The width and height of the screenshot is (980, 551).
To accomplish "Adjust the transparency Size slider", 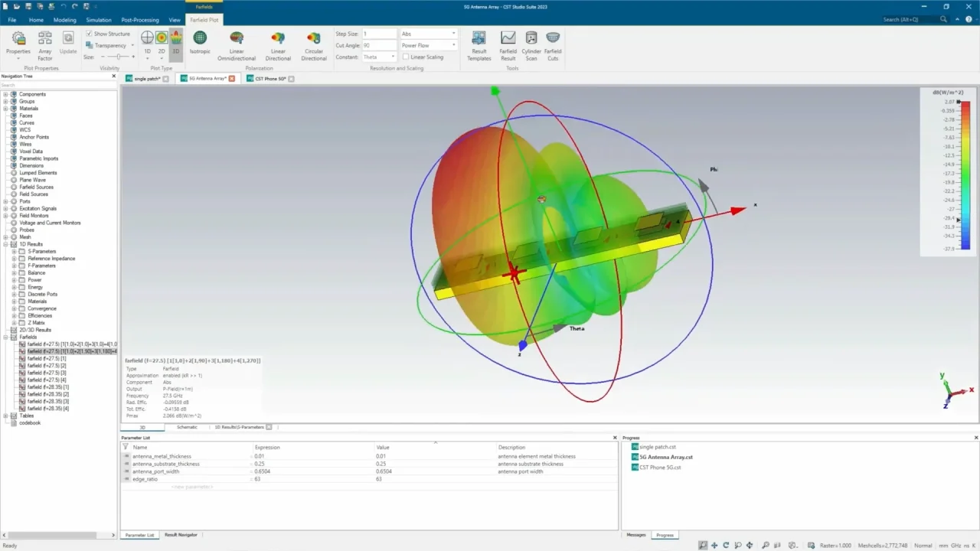I will 117,57.
